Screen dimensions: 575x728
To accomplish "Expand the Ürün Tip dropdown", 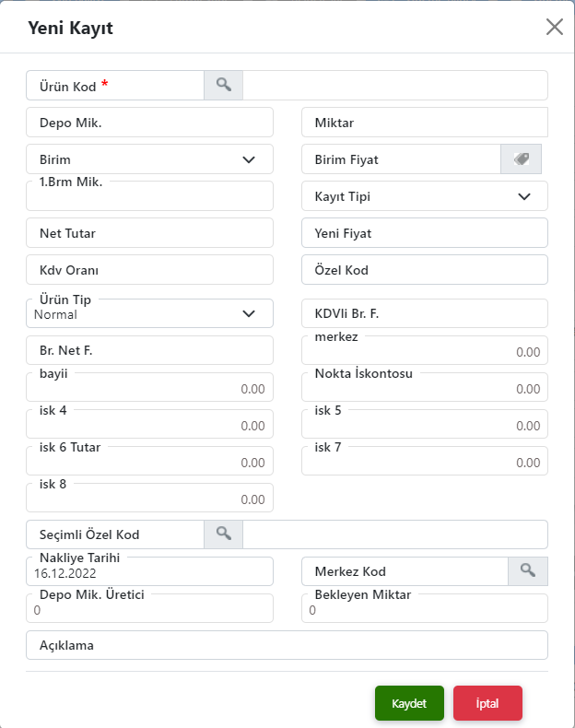I will 248,313.
